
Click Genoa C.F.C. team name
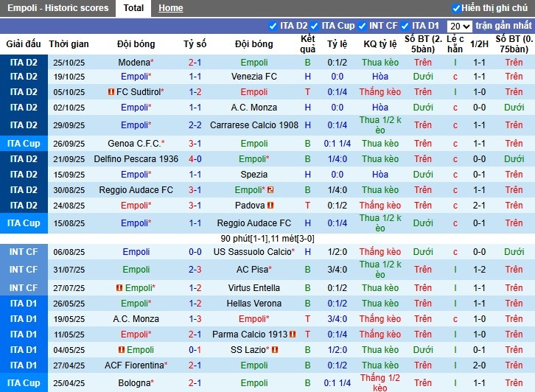(x=134, y=144)
